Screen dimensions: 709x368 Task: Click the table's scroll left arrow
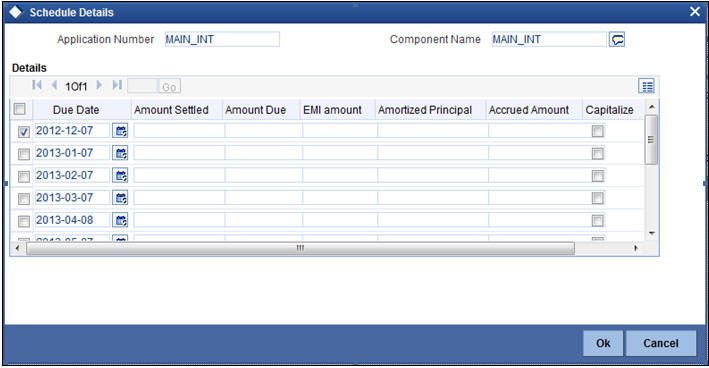point(18,248)
